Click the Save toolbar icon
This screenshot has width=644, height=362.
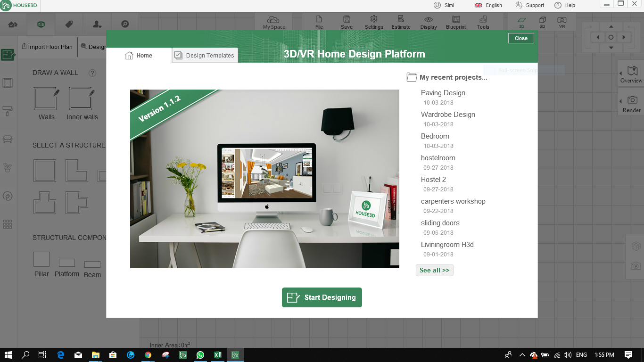coord(347,22)
